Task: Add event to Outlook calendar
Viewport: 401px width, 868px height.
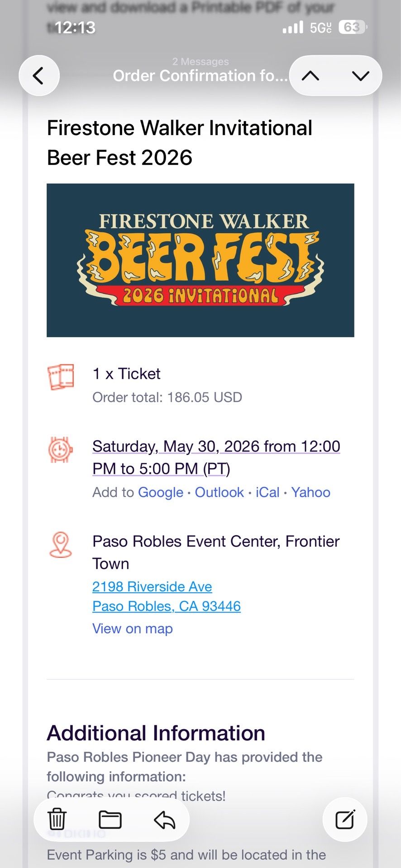Action: click(220, 492)
